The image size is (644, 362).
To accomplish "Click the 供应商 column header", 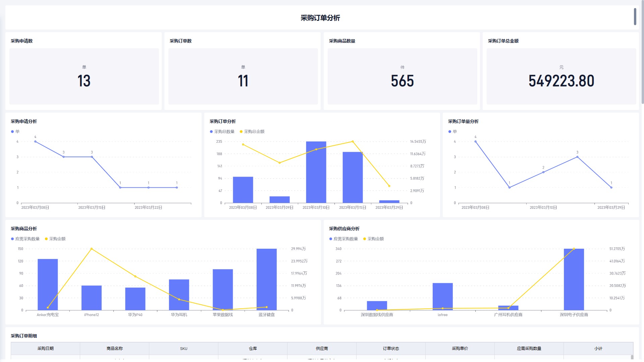I will 322,349.
